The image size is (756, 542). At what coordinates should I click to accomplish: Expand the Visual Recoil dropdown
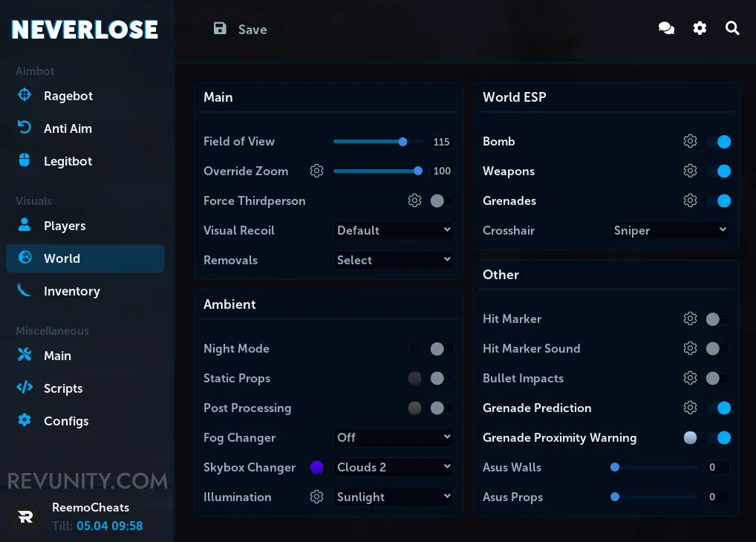click(394, 230)
